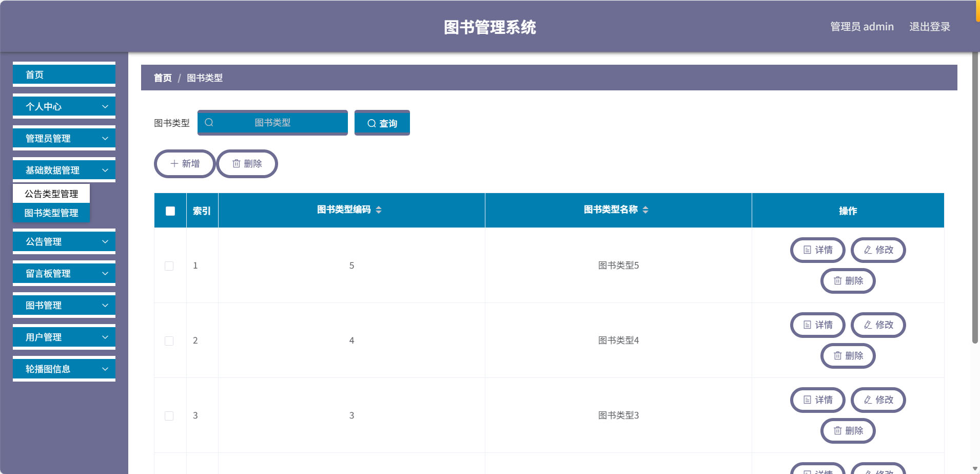Click cell text 图书类型5
980x474 pixels.
coord(618,266)
